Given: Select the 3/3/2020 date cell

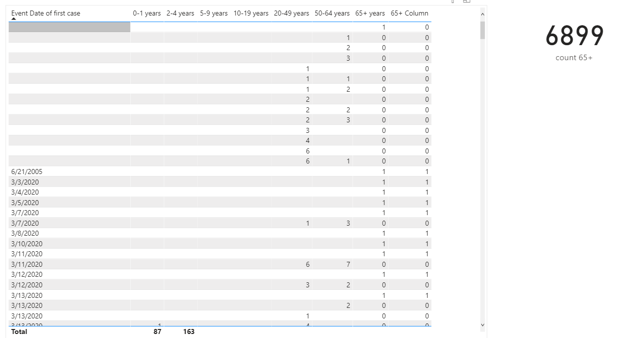Looking at the screenshot, I should pyautogui.click(x=25, y=182).
